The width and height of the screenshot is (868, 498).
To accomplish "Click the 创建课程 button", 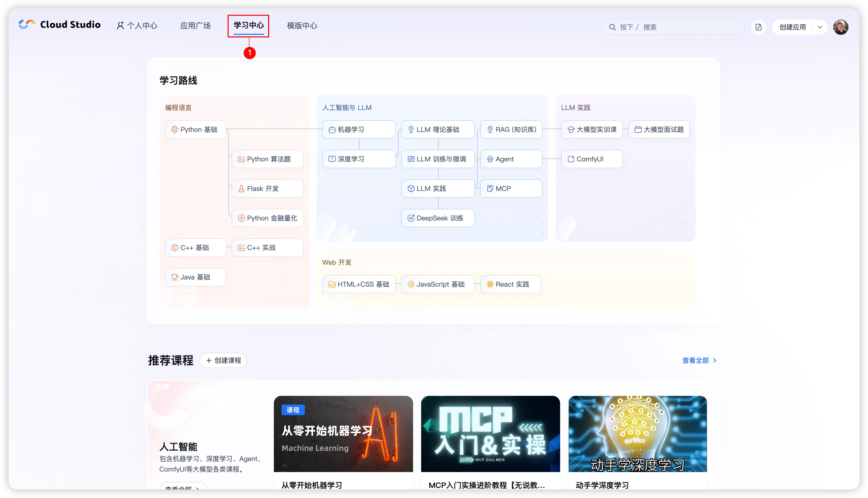I will pos(223,360).
